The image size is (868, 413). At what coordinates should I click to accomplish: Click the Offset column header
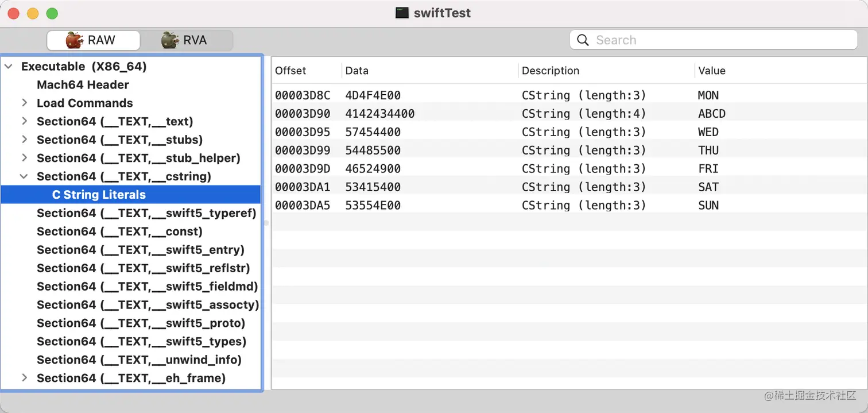pos(290,71)
